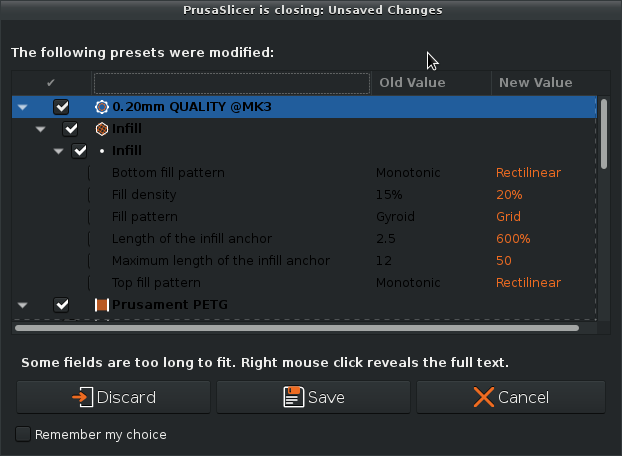
Task: Click Save button
Action: tap(313, 397)
